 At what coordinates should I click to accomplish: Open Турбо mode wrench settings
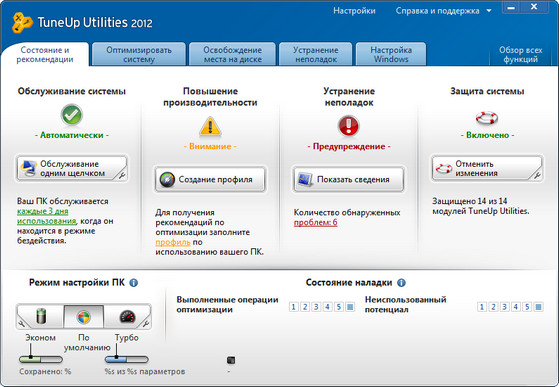point(146,324)
